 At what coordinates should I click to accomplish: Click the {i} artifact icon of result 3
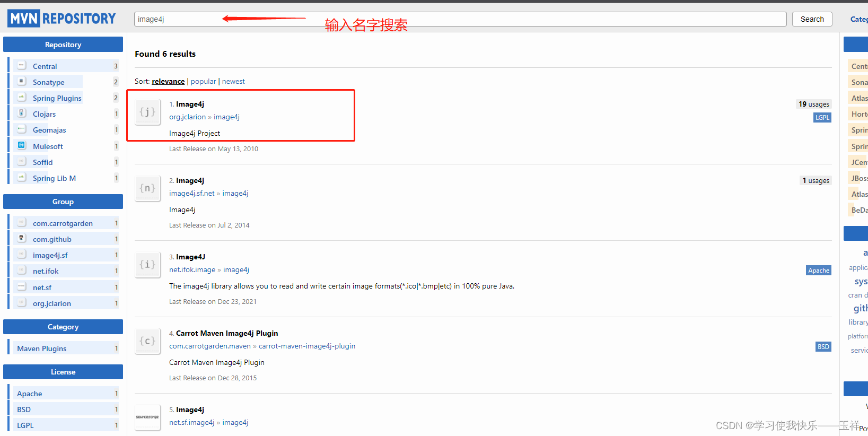(147, 265)
